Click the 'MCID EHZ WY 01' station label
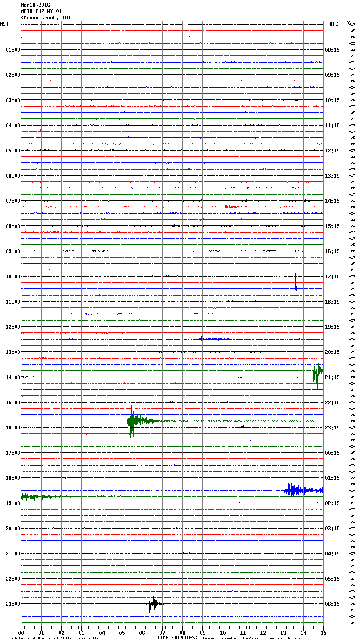This screenshot has width=357, height=644. 41,11
